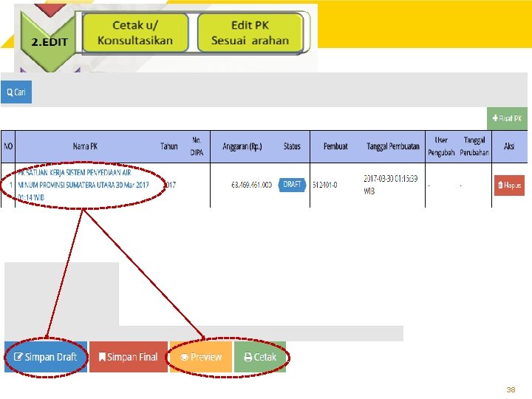Image resolution: width=532 pixels, height=399 pixels.
Task: Click the Status column header
Action: (x=292, y=146)
